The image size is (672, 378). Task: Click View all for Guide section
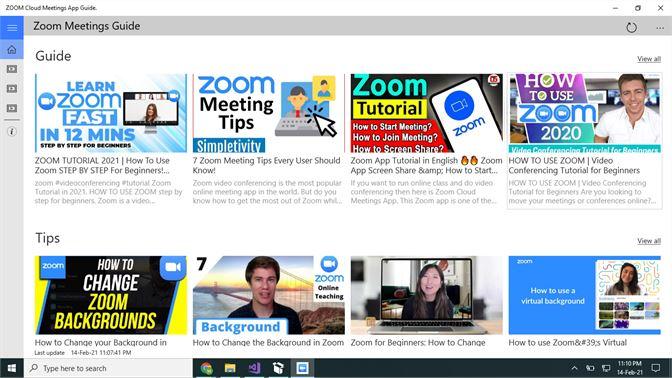[649, 59]
